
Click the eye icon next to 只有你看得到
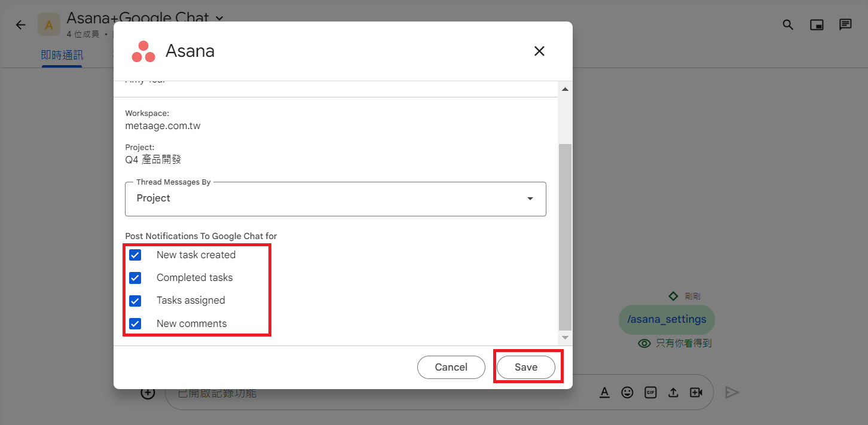pyautogui.click(x=644, y=344)
